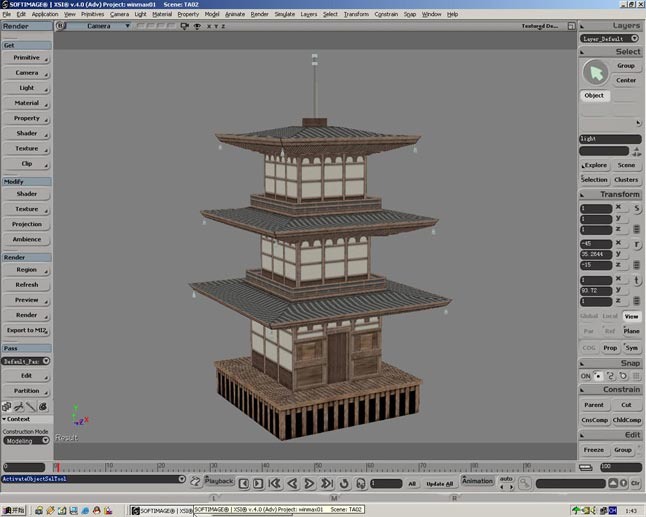The image size is (646, 517).
Task: Click the first toolbar panel icon above Context
Action: tap(7, 407)
